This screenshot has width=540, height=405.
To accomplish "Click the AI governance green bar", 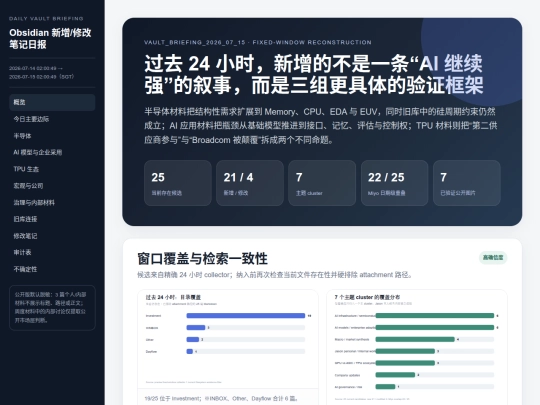I will 385,387.
